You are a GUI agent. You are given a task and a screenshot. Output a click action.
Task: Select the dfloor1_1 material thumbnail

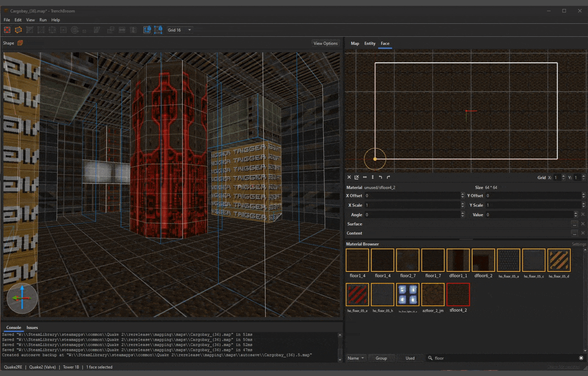click(x=458, y=260)
